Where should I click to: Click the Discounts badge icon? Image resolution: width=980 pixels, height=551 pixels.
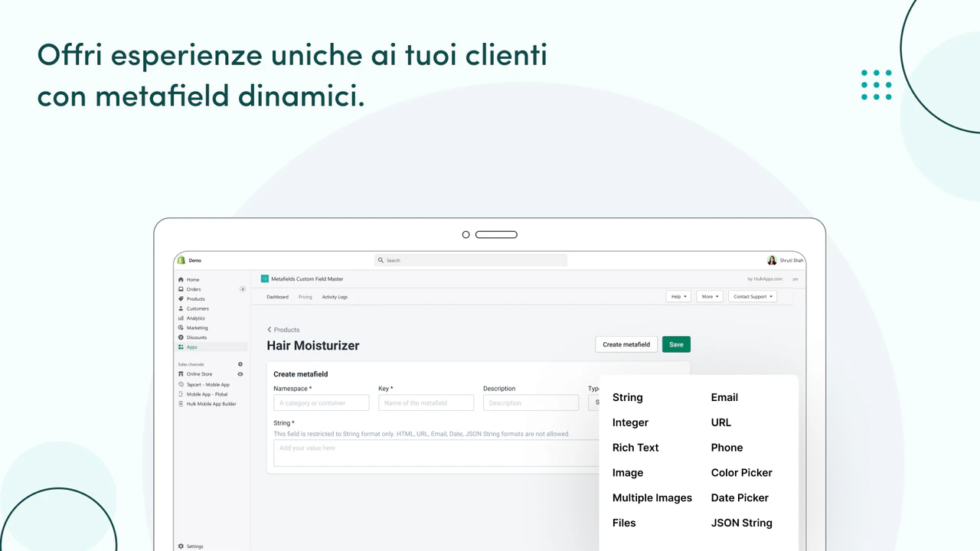click(x=181, y=337)
